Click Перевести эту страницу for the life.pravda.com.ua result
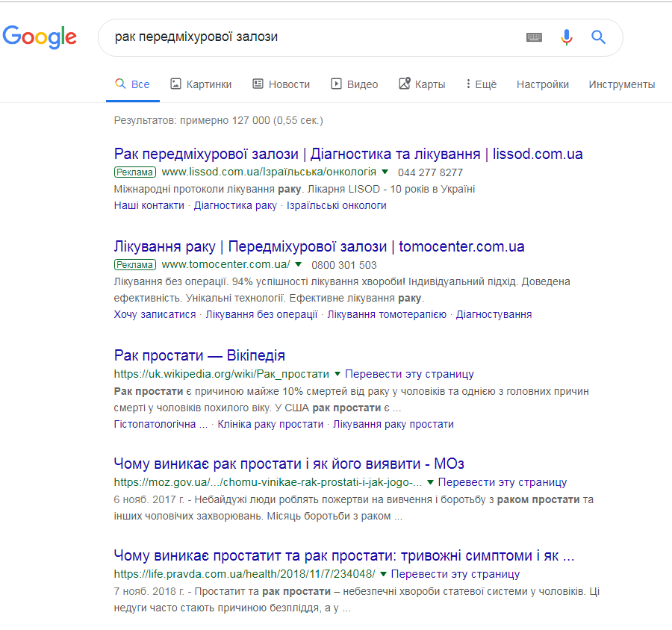This screenshot has width=672, height=630. 455,574
